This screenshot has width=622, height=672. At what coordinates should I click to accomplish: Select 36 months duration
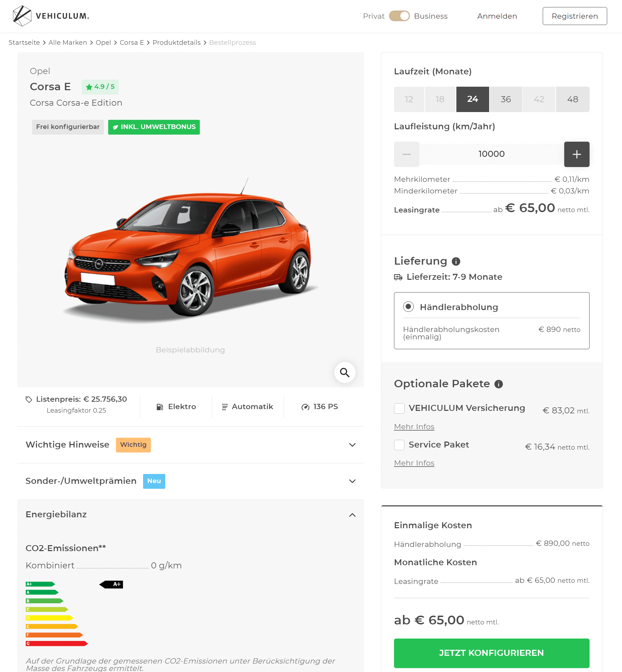[x=506, y=99]
